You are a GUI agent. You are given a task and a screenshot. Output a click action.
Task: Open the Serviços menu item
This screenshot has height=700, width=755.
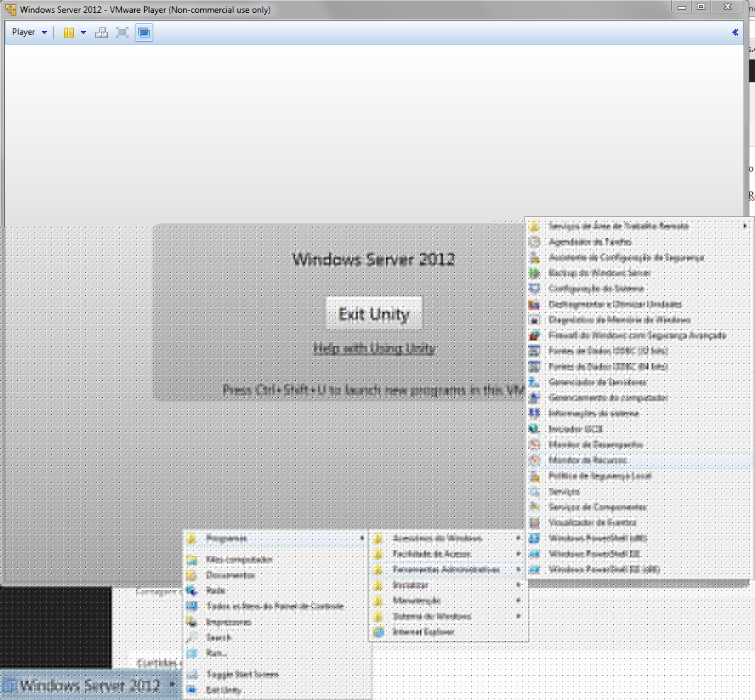click(639, 491)
